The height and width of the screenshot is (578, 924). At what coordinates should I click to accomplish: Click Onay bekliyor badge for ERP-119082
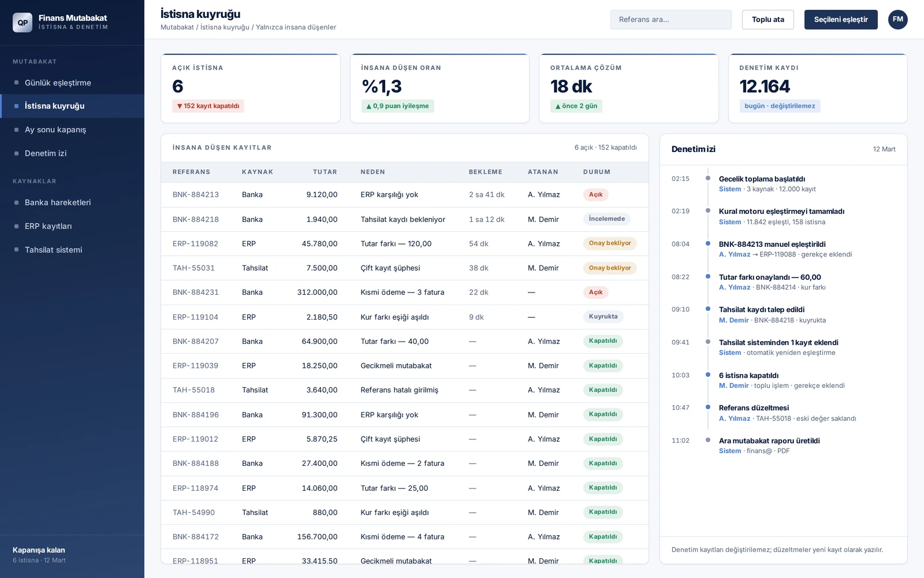(610, 243)
